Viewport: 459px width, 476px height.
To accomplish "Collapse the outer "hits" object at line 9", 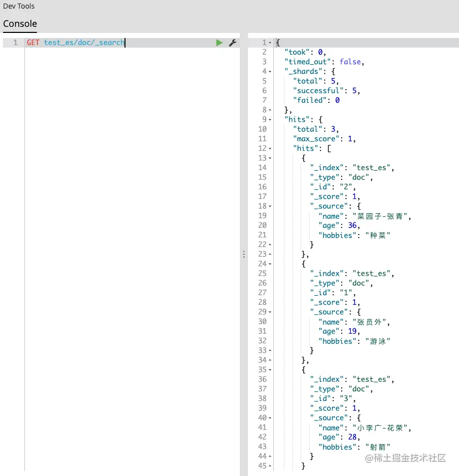I will (x=270, y=120).
